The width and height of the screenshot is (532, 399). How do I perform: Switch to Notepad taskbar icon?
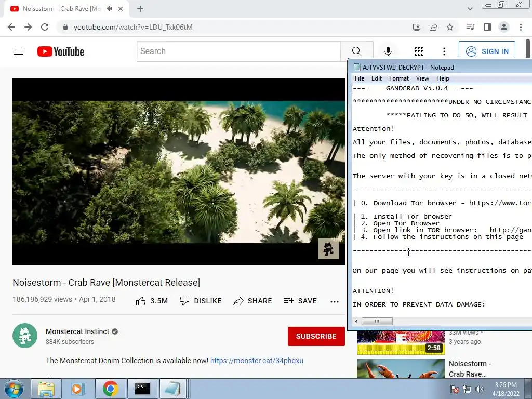coord(172,389)
